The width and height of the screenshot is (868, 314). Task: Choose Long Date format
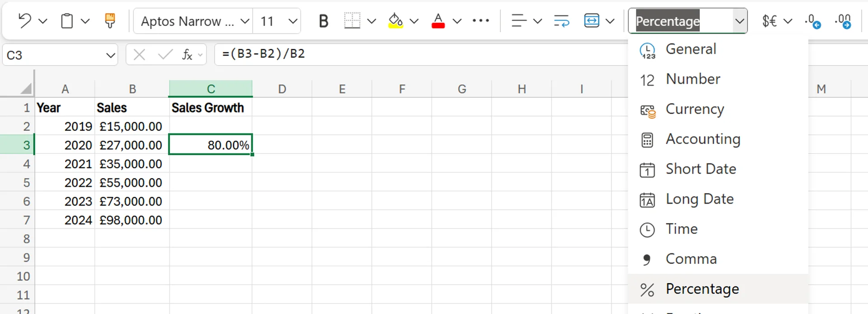click(718, 199)
